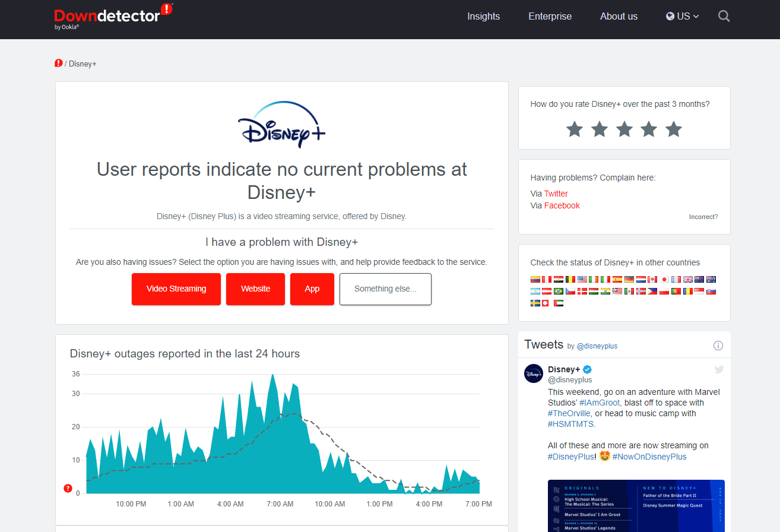Open the search magnifier in header
Screen dimensions: 780x532
tap(724, 17)
